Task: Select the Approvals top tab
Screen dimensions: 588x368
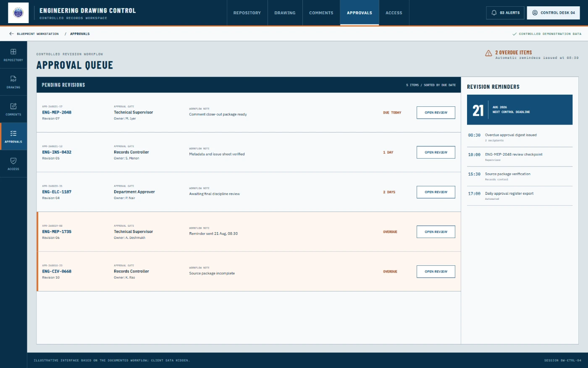Action: (x=360, y=13)
